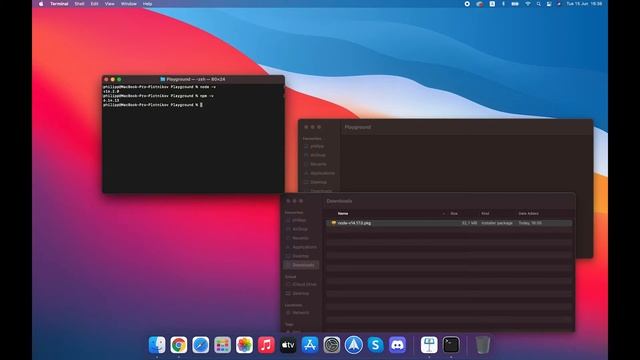
Task: Click the 32.7 MB size cell
Action: pyautogui.click(x=469, y=223)
